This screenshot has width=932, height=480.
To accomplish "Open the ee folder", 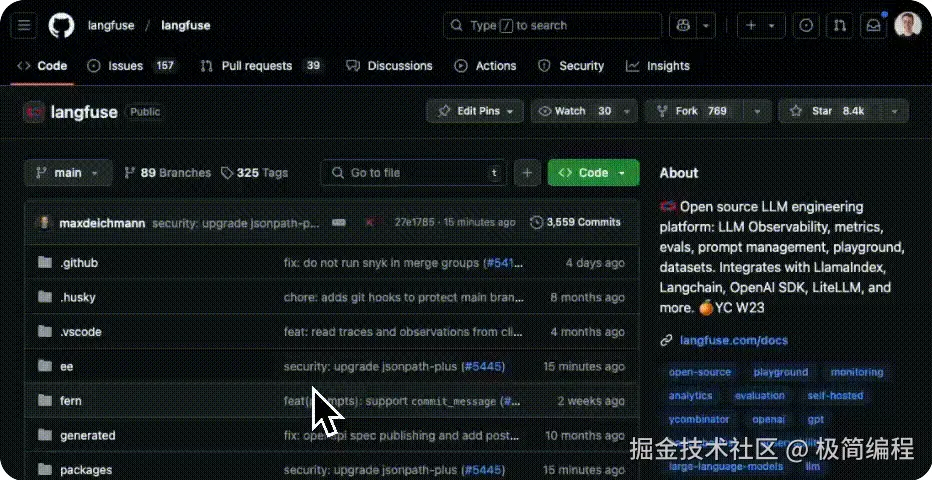I will (x=66, y=367).
